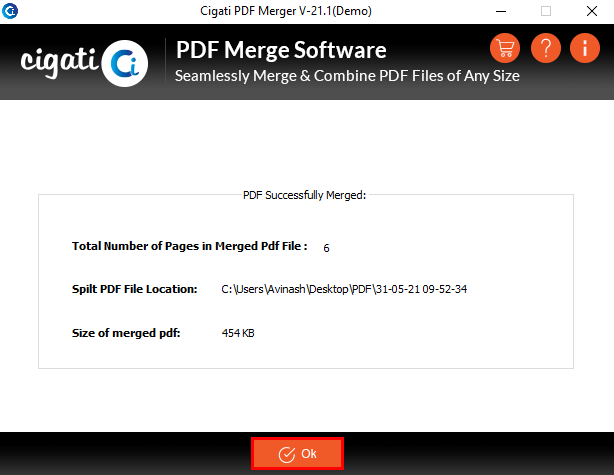Click the 'PDF Merge Software' heading
The width and height of the screenshot is (614, 475).
tap(281, 50)
